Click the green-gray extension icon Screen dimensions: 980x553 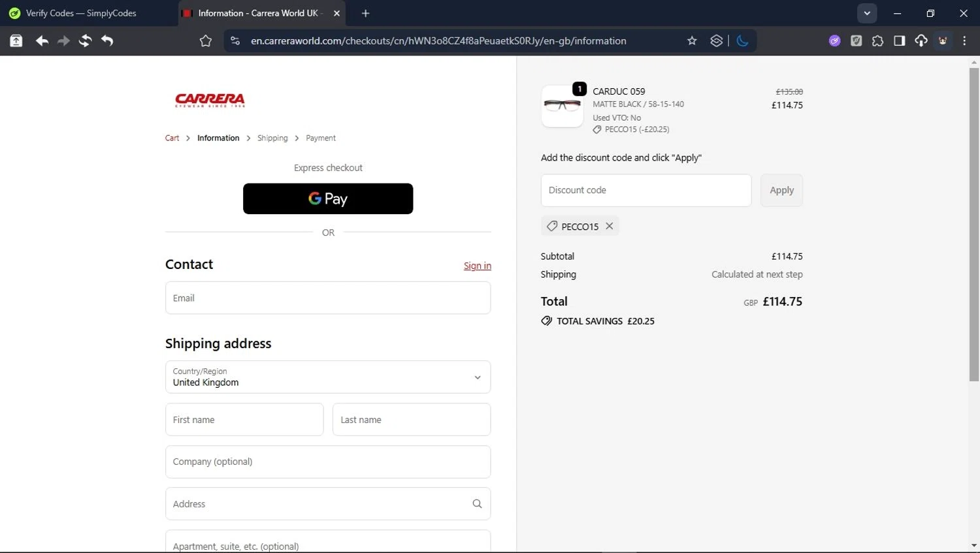(x=857, y=41)
